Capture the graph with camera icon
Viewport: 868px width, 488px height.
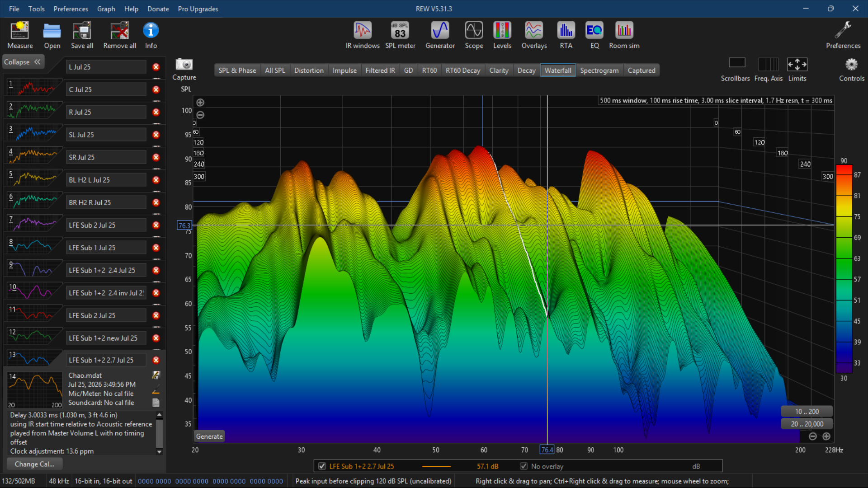184,65
